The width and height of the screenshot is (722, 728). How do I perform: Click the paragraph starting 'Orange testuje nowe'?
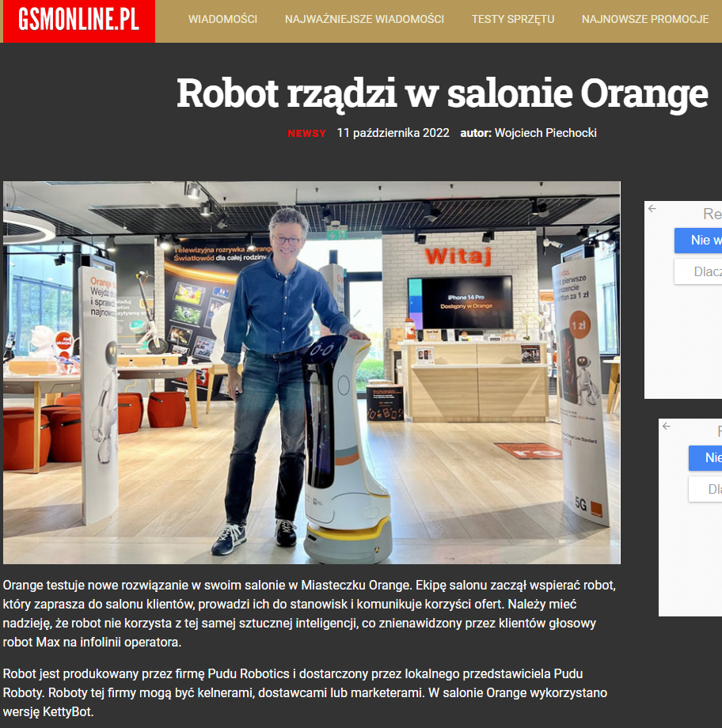click(310, 614)
